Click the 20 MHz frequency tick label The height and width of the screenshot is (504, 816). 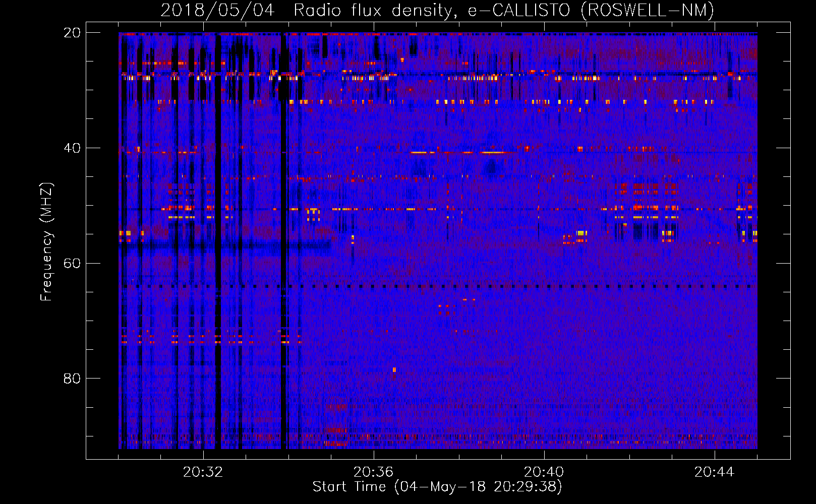[72, 33]
